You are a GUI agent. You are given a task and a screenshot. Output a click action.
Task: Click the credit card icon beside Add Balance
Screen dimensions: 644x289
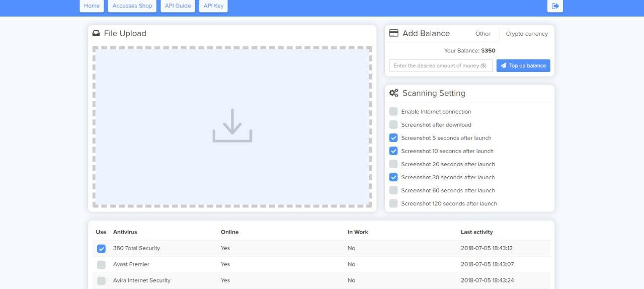tap(394, 33)
